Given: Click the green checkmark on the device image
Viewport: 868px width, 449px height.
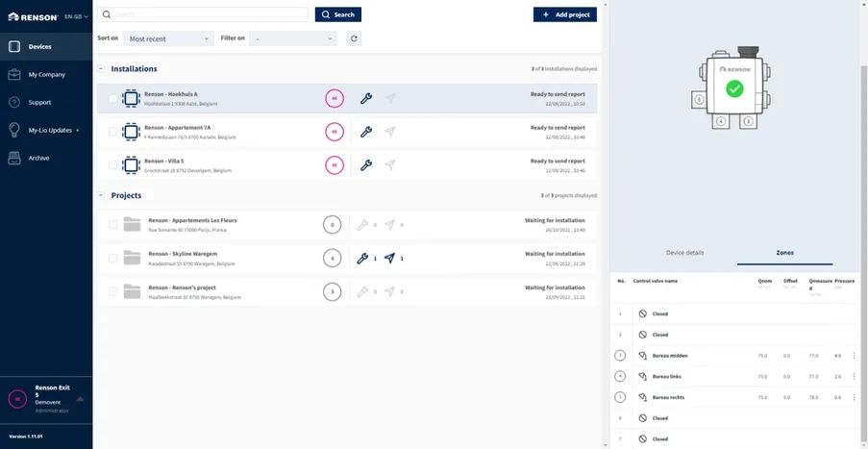Looking at the screenshot, I should point(734,88).
